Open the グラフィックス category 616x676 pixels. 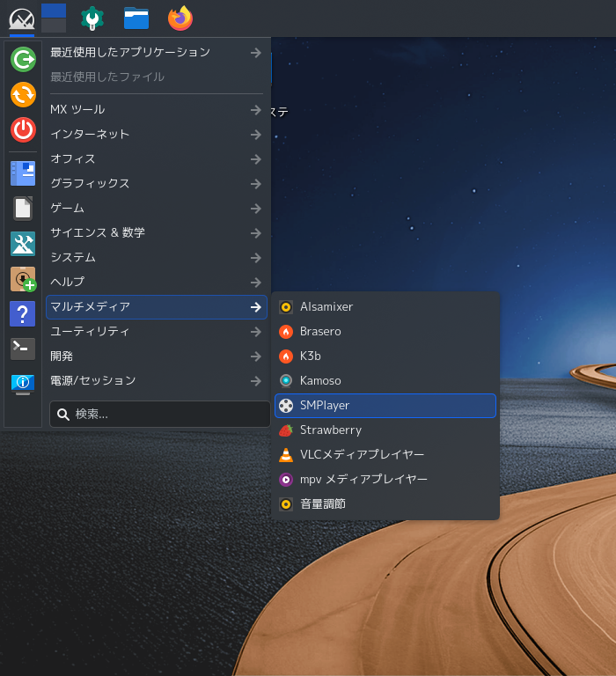click(x=156, y=184)
